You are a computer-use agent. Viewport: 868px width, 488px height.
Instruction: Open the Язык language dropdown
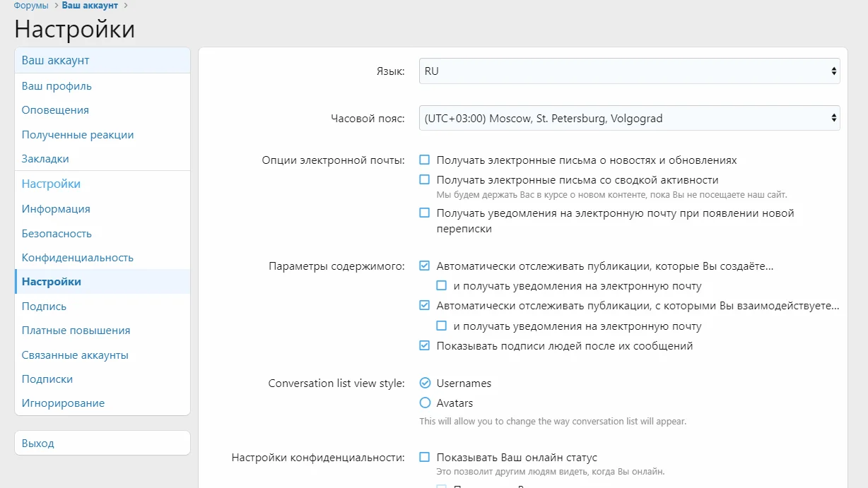click(x=629, y=71)
